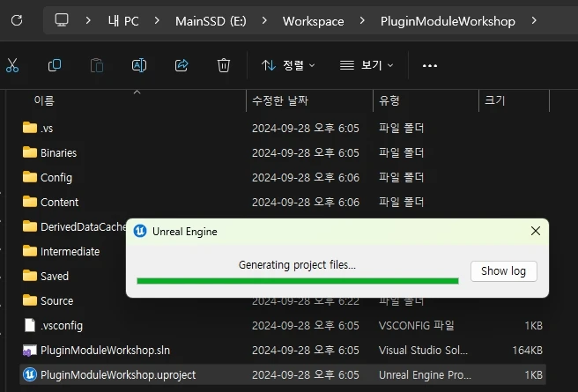Image resolution: width=578 pixels, height=392 pixels.
Task: Go to 내 PC breadcrumb
Action: (123, 21)
